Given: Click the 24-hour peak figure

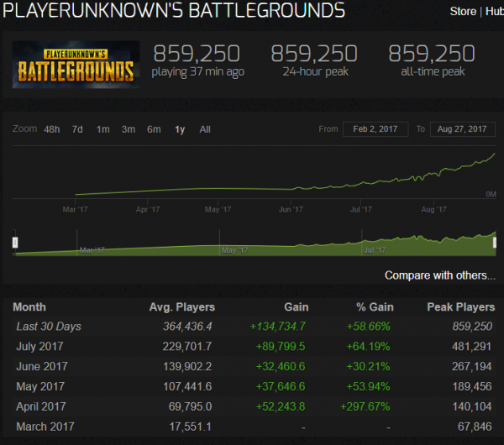Looking at the screenshot, I should (314, 54).
